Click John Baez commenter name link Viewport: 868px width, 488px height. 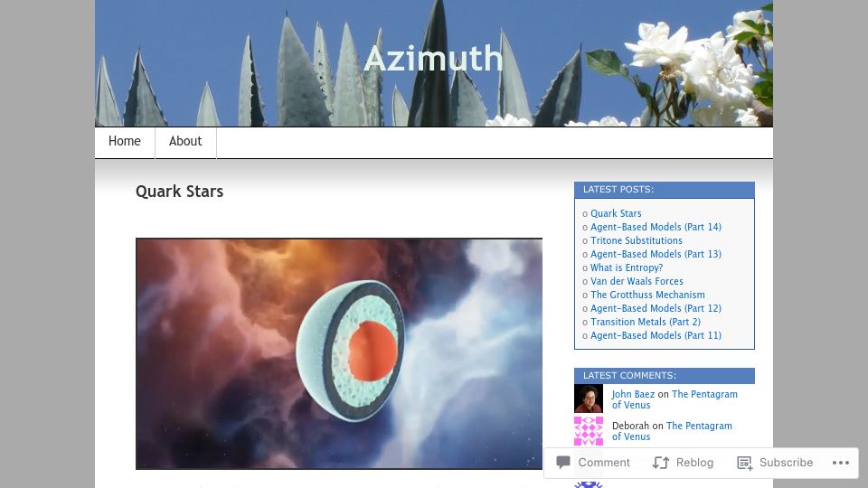tap(633, 394)
